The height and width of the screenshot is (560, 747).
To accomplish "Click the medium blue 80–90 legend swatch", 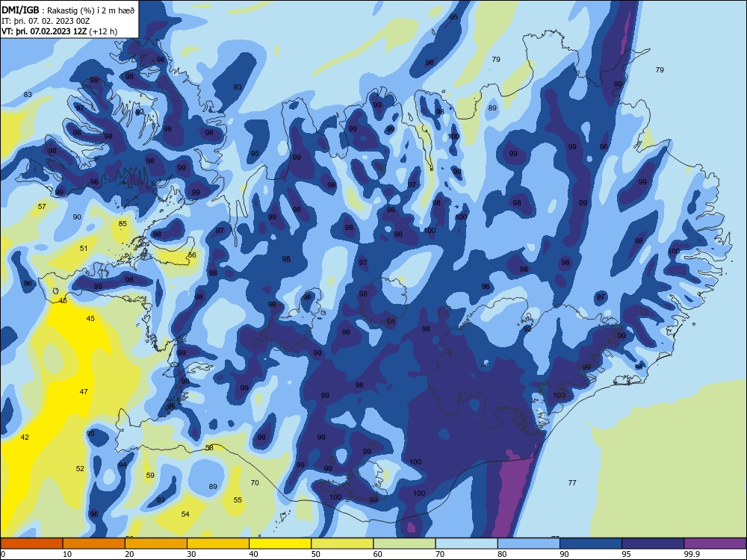I will 529,544.
